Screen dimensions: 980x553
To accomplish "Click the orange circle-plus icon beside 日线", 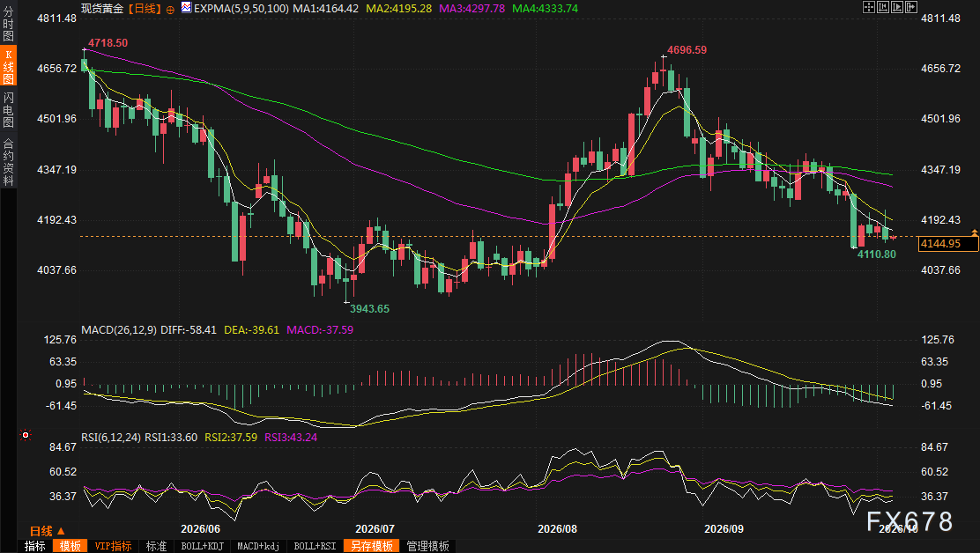I will pos(170,10).
